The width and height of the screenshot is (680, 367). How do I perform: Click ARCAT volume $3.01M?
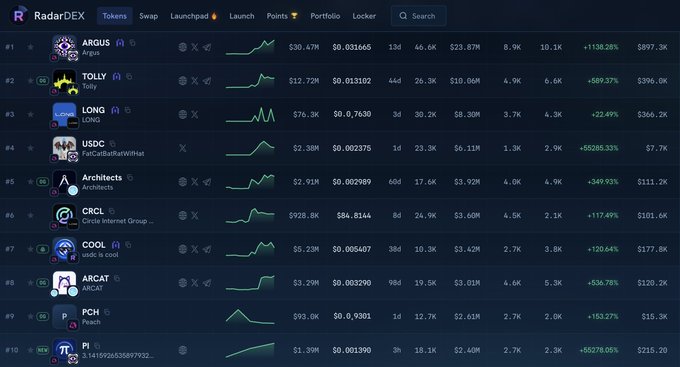pos(467,282)
